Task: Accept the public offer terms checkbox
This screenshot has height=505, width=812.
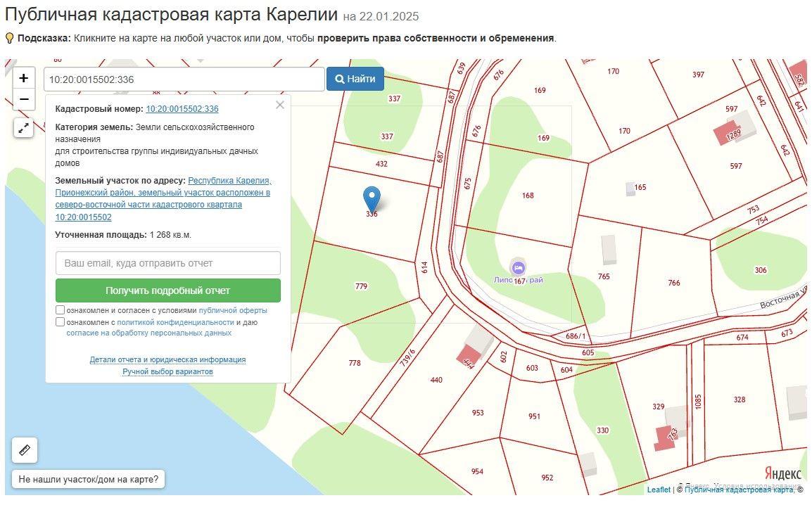Action: [61, 310]
